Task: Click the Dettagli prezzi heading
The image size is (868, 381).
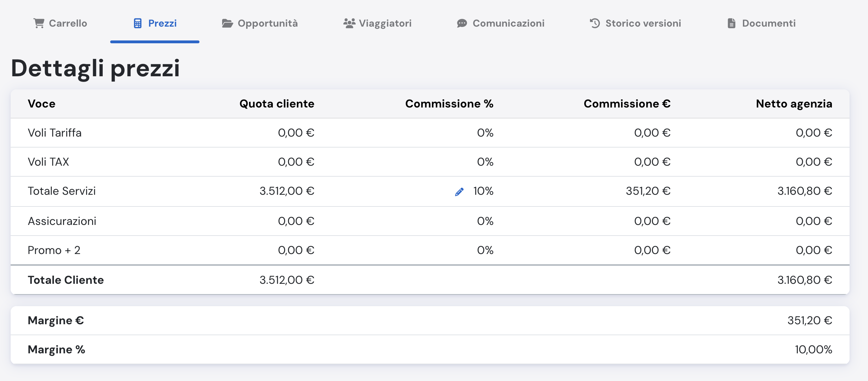Action: coord(95,68)
